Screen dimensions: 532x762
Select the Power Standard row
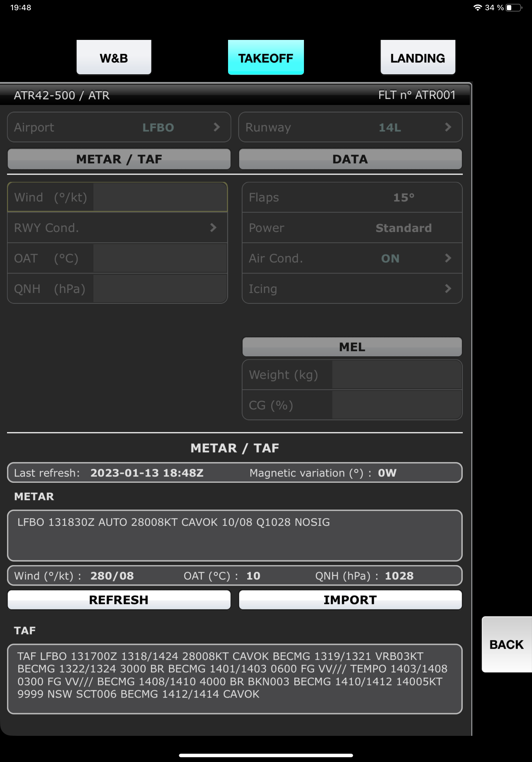coord(352,228)
